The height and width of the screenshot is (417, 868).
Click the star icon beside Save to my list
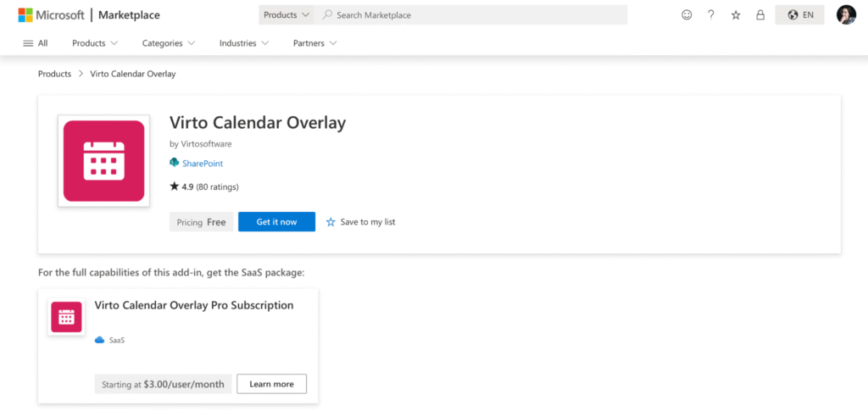[331, 222]
